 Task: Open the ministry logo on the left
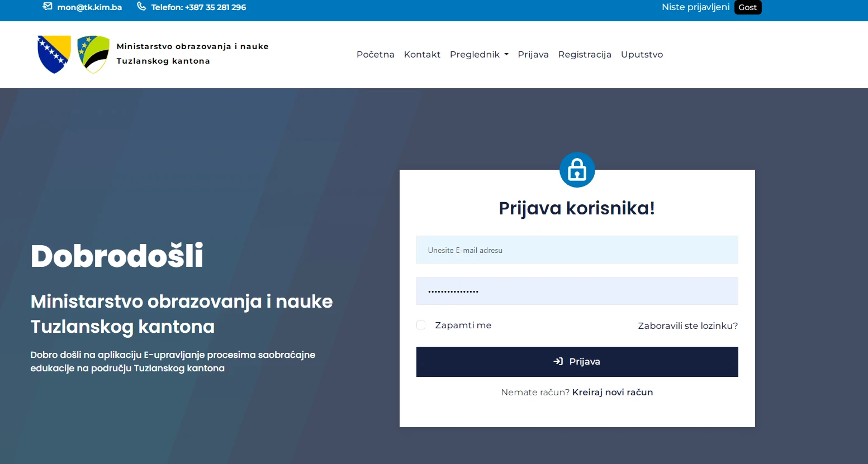(x=73, y=54)
